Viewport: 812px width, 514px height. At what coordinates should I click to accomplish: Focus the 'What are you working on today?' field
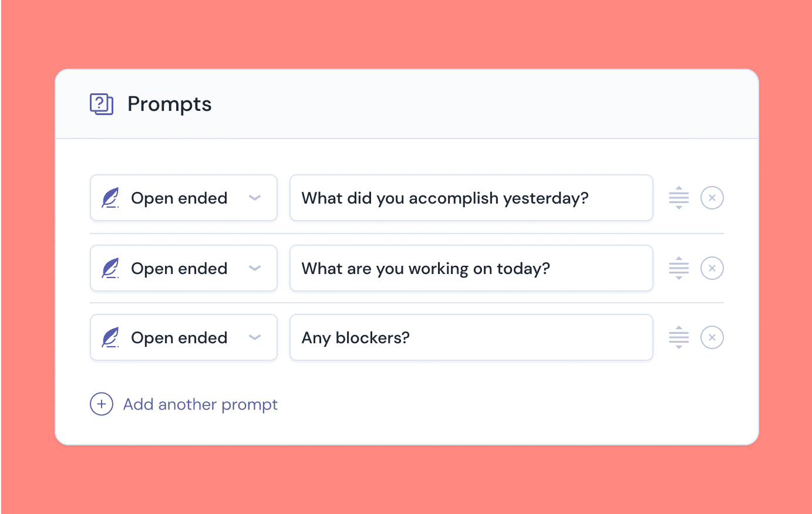471,268
